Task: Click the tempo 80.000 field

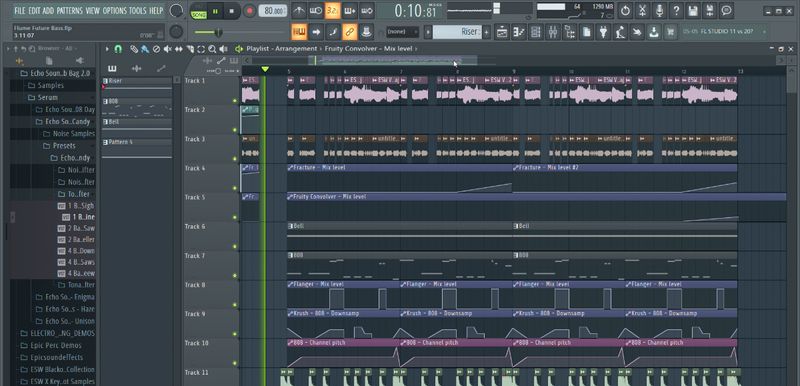Action: coord(273,11)
